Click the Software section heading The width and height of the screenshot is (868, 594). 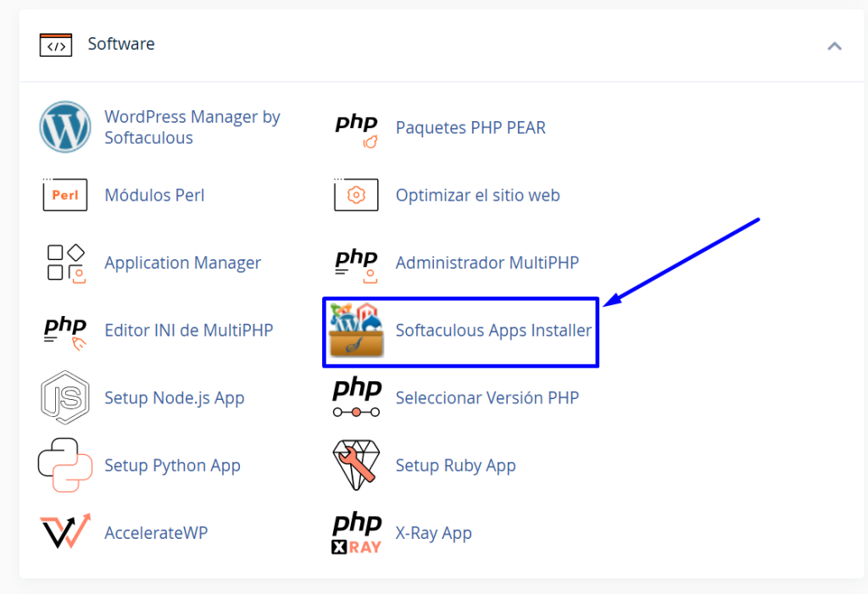121,44
